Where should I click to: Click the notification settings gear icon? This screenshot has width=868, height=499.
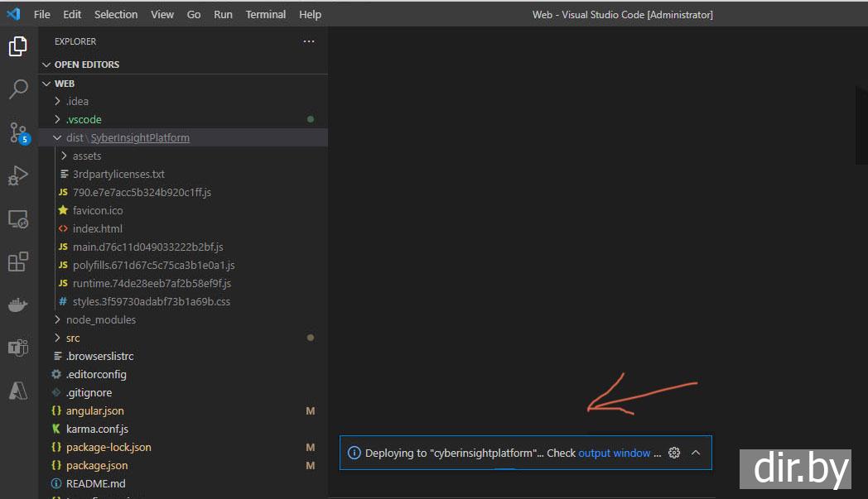coord(674,453)
